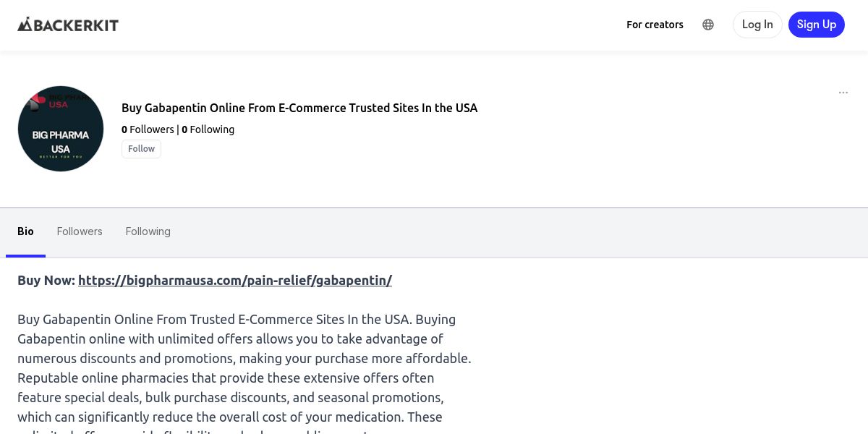Open the For creators menu
868x434 pixels.
[655, 25]
